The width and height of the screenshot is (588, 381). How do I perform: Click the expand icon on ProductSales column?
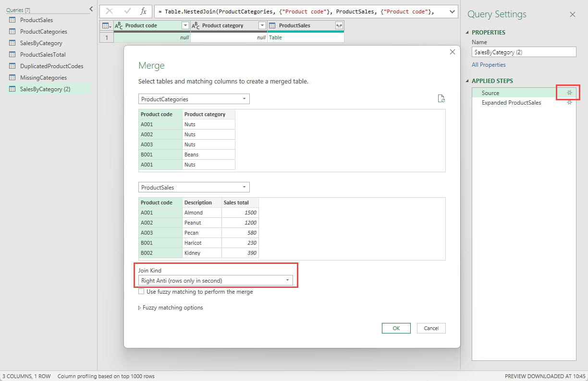[x=339, y=25]
